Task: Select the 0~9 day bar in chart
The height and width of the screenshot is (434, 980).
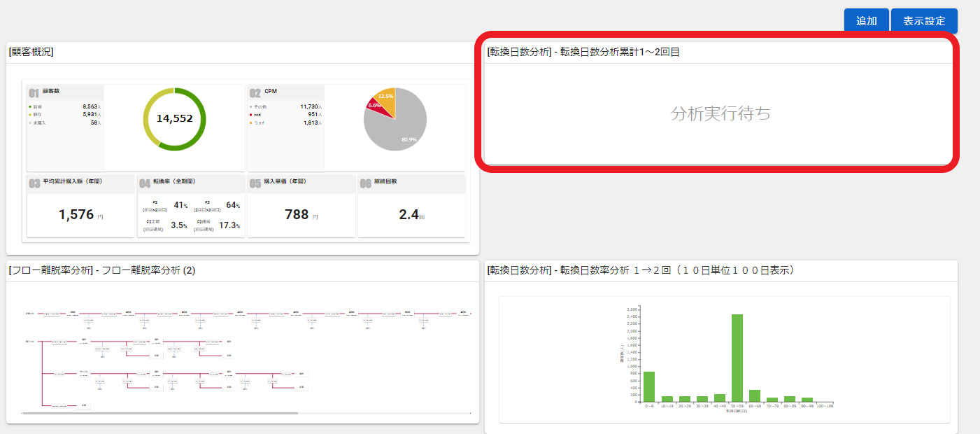Action: click(x=649, y=386)
